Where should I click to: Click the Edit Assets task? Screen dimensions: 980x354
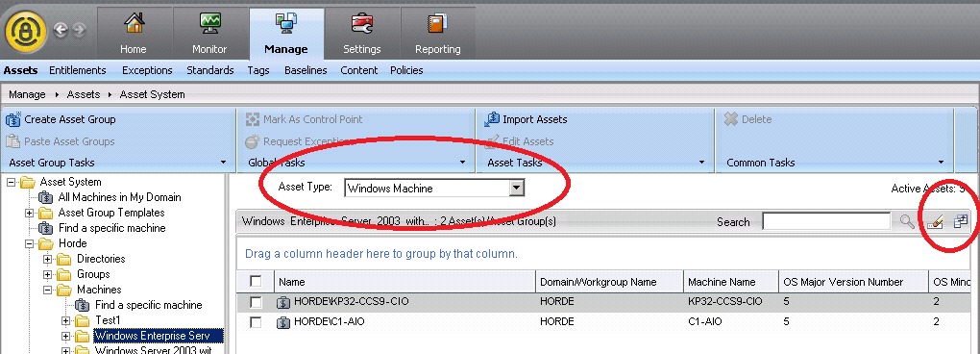tap(520, 141)
